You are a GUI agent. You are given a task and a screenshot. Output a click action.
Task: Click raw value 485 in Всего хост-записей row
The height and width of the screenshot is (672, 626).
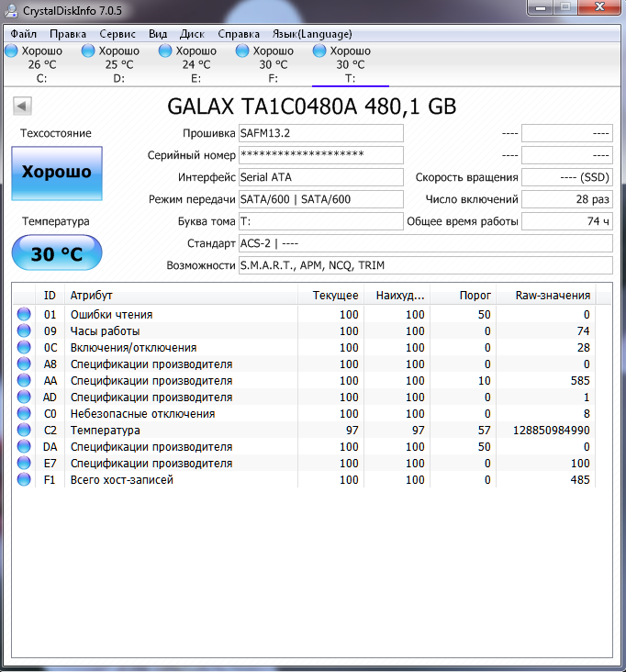tap(580, 480)
